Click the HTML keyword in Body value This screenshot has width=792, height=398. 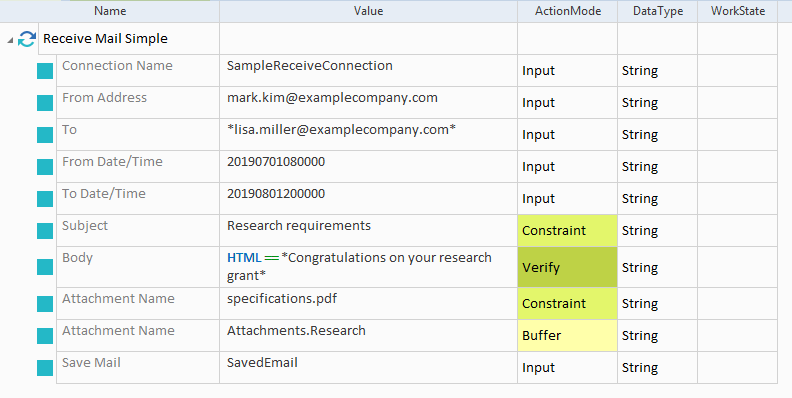[x=244, y=258]
